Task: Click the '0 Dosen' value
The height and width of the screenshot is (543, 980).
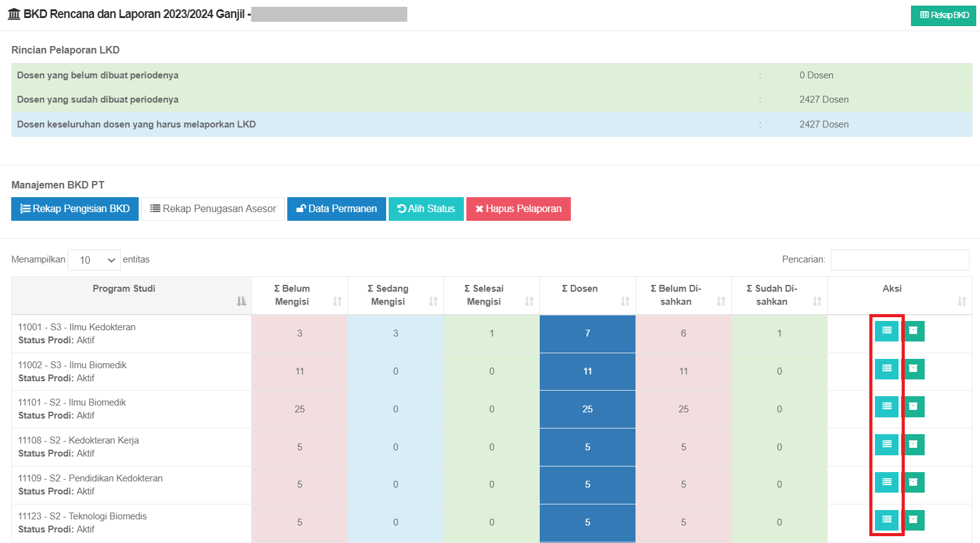Action: (x=816, y=75)
